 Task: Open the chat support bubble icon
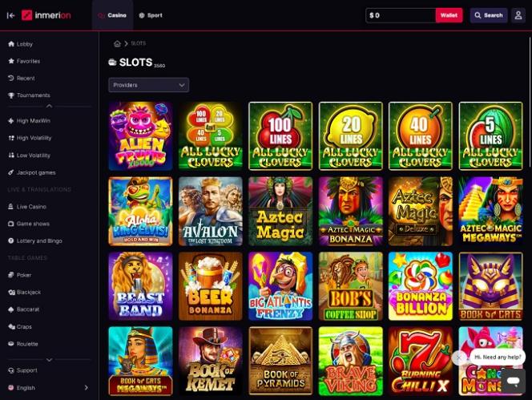coord(513,382)
